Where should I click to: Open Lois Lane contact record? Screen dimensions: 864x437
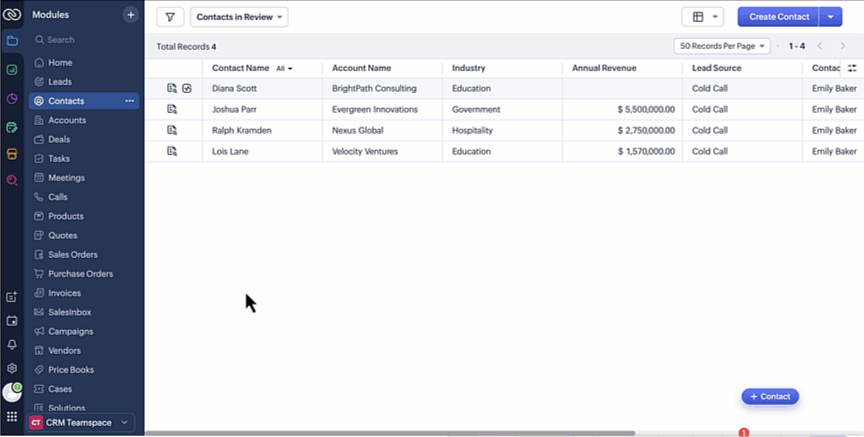click(230, 151)
